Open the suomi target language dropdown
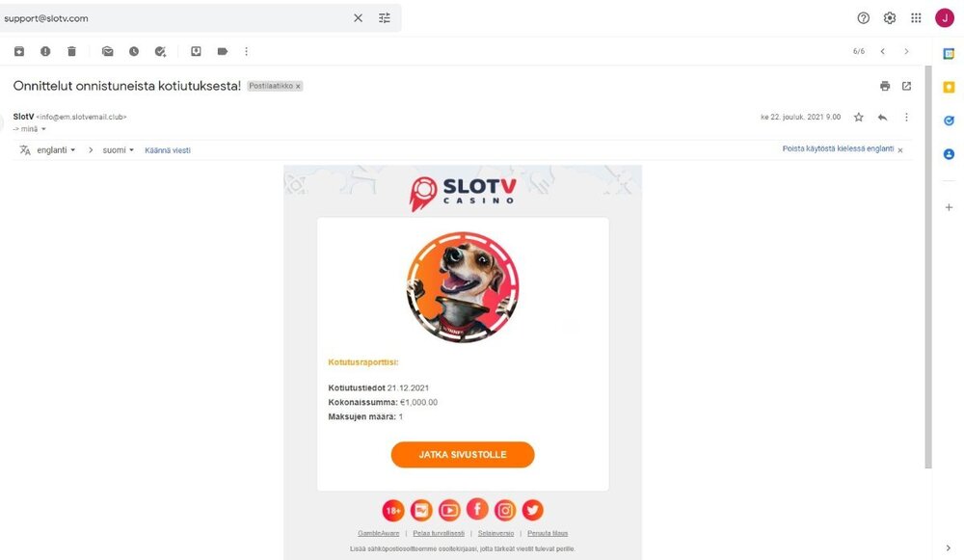Screen dimensions: 964x560 click(118, 150)
